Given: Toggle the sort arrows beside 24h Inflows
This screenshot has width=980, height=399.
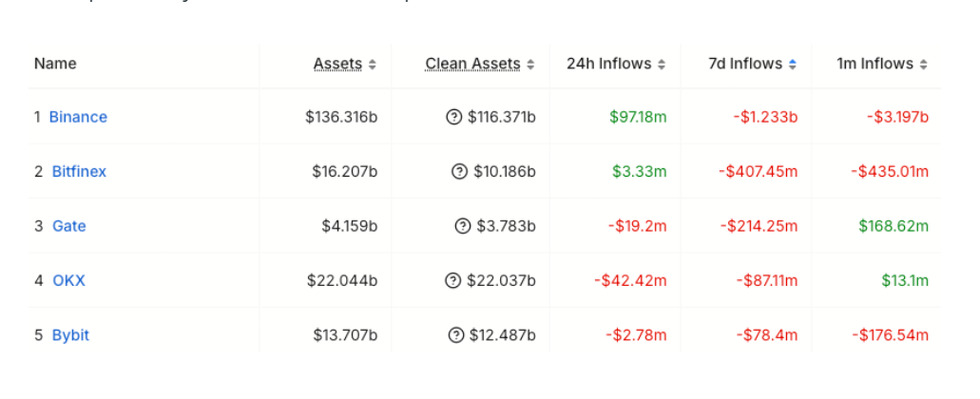Looking at the screenshot, I should (662, 65).
